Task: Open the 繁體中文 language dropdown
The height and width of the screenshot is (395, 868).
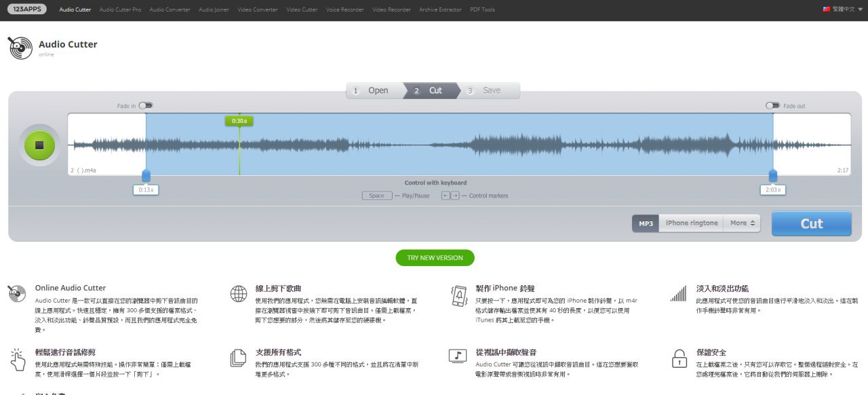Action: 842,10
